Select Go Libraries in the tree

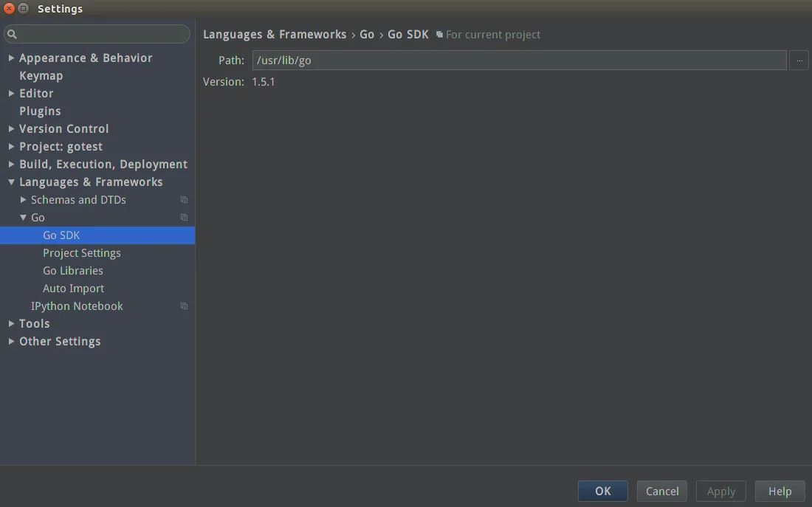coord(73,271)
